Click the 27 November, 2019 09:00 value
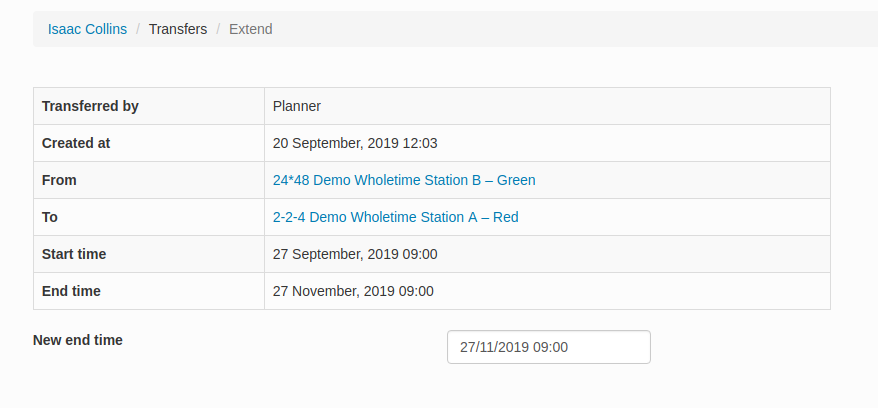878x408 pixels. (353, 291)
